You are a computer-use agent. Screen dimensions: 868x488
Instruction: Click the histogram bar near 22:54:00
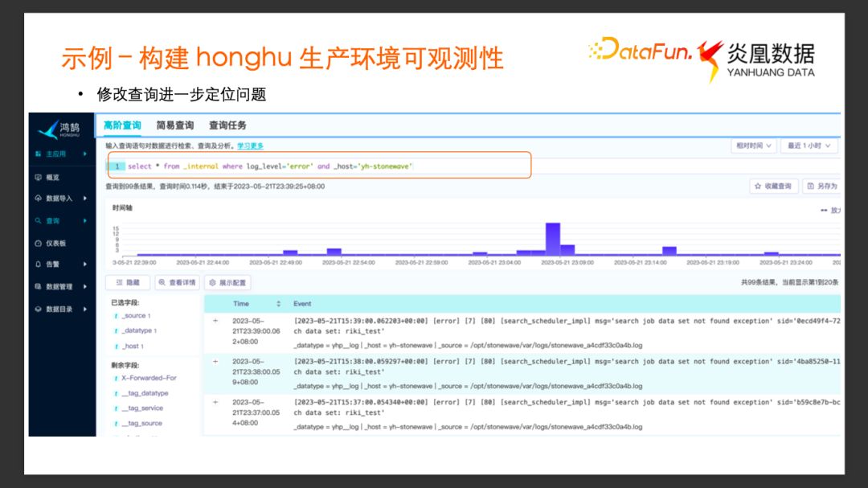click(334, 252)
